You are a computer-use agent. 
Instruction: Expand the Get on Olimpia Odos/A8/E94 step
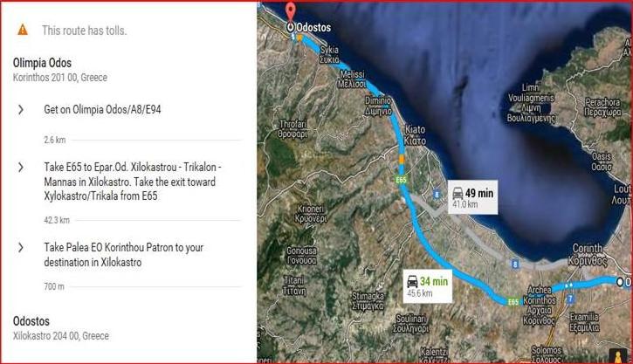(21, 109)
